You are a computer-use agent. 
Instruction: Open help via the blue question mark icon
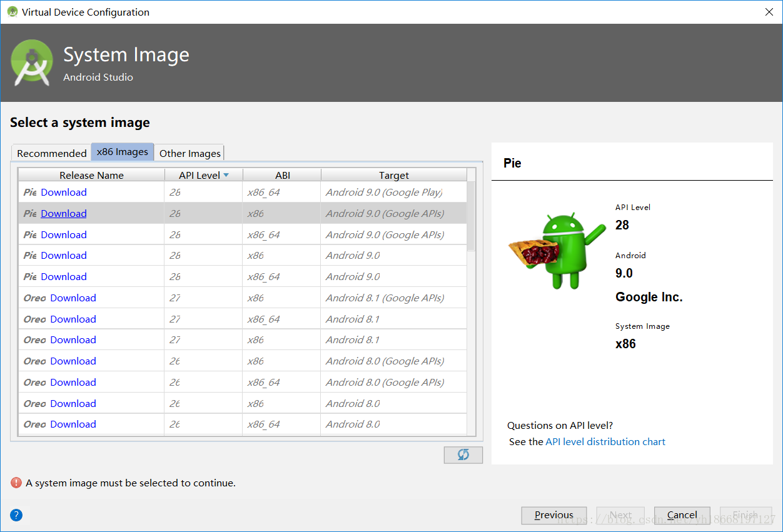17,515
